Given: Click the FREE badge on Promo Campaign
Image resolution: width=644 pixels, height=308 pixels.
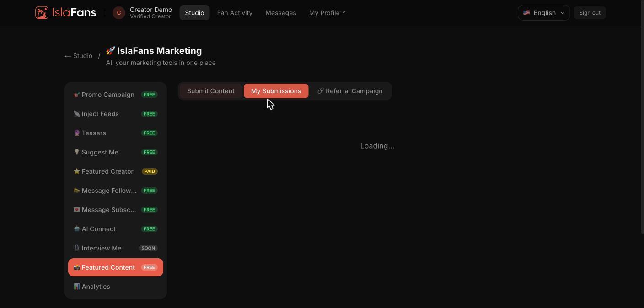Looking at the screenshot, I should pyautogui.click(x=149, y=95).
